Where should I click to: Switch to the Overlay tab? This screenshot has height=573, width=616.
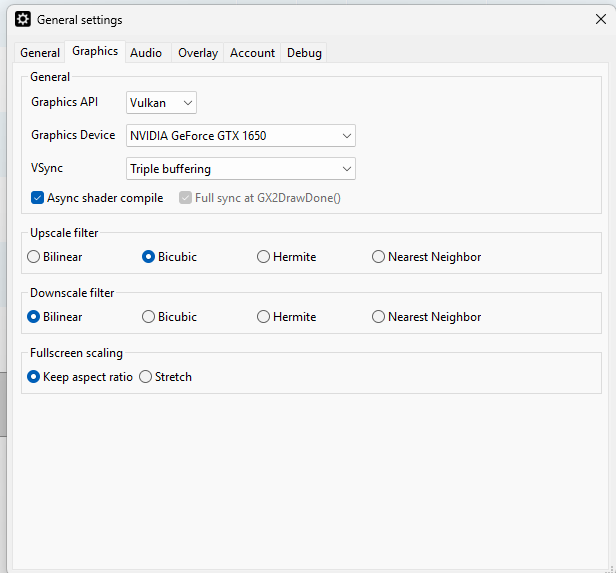pos(198,53)
